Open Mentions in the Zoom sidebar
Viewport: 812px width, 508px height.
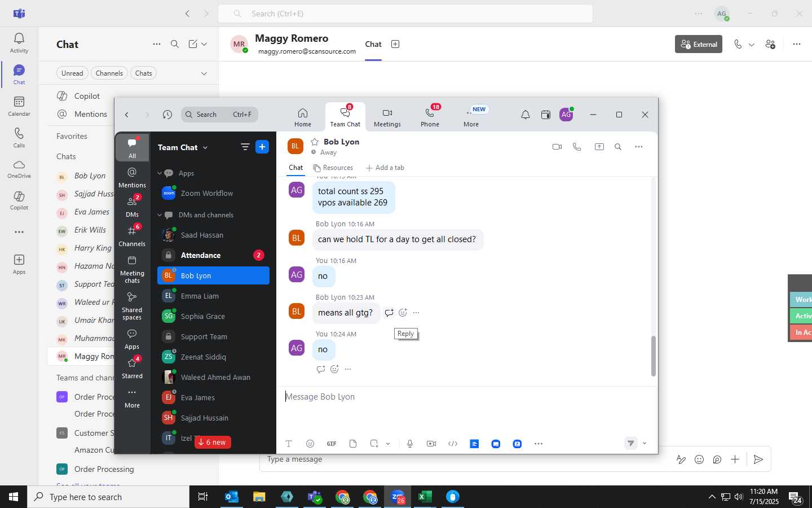pyautogui.click(x=132, y=177)
